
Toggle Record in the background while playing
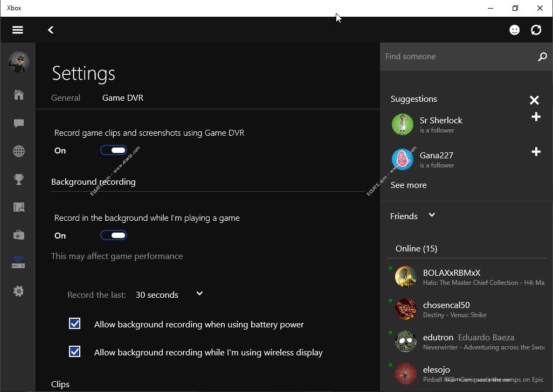[114, 235]
